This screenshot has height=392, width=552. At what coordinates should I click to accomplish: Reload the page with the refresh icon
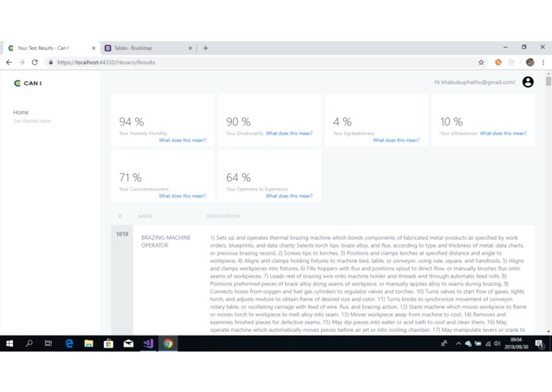[34, 62]
